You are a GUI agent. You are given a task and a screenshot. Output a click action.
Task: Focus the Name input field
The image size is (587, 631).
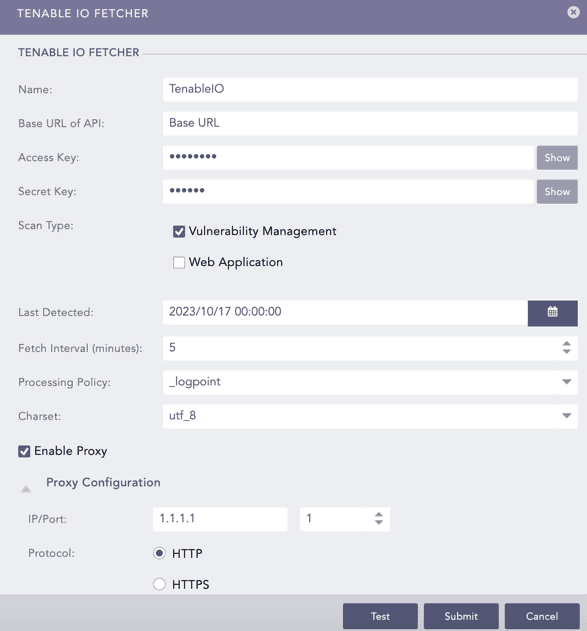point(370,89)
